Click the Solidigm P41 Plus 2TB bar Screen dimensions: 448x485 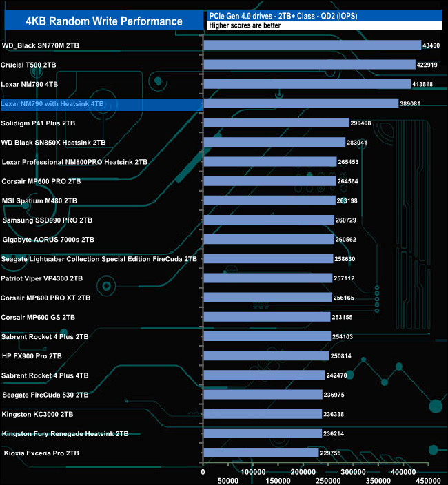click(x=276, y=123)
